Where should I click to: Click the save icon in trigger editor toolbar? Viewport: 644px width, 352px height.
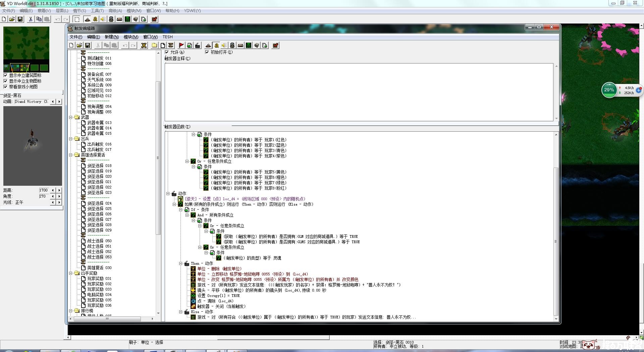88,45
